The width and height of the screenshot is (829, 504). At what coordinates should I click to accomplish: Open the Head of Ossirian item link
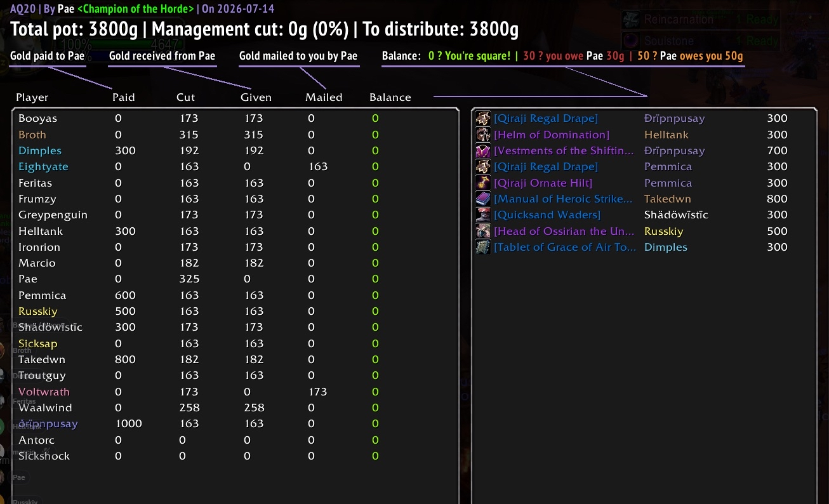[564, 231]
